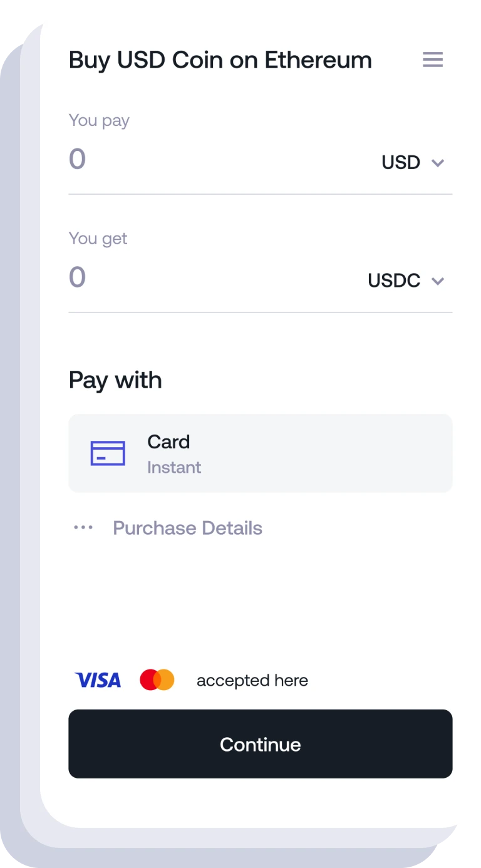481x868 pixels.
Task: Click the You get label
Action: (x=98, y=238)
